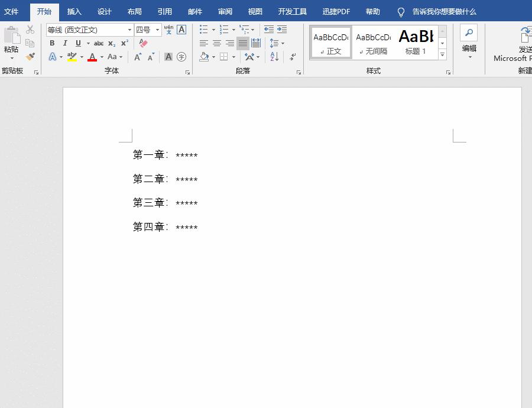This screenshot has height=408, width=532.
Task: Apply the red font color swatch
Action: (92, 57)
